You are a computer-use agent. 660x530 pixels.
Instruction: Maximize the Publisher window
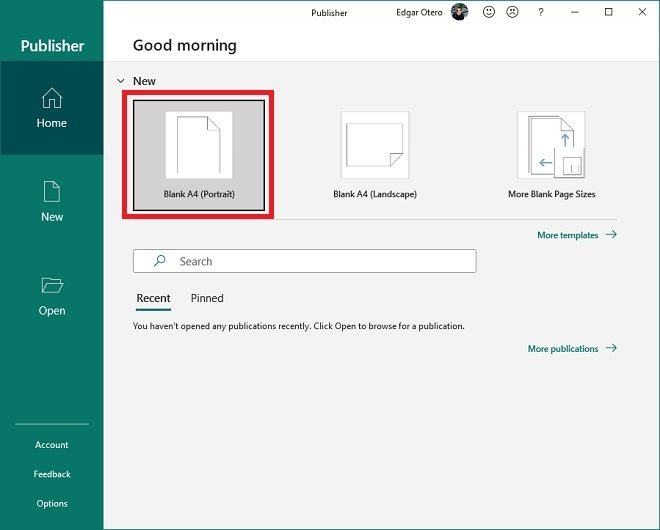(x=608, y=12)
